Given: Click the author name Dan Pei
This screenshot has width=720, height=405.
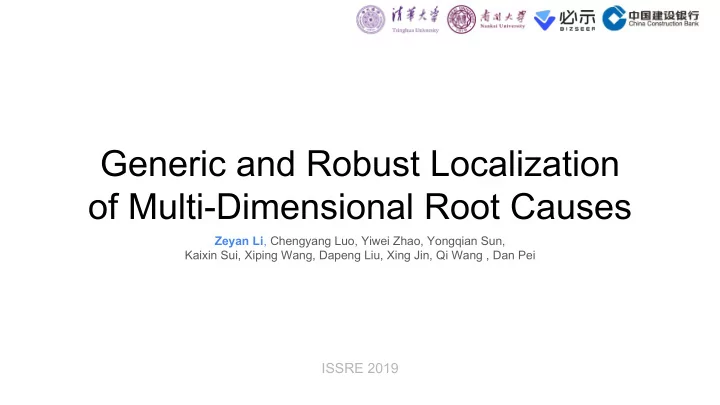Looking at the screenshot, I should [x=514, y=255].
